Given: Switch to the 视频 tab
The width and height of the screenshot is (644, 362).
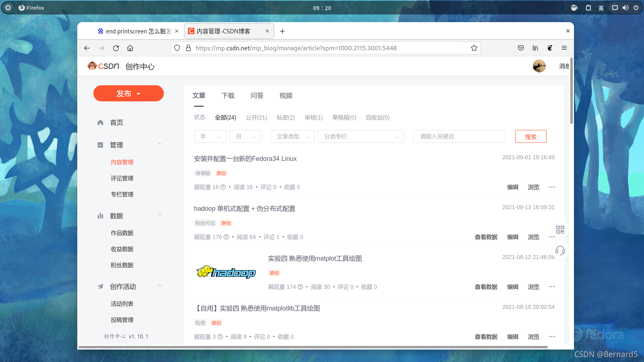Looking at the screenshot, I should tap(286, 96).
